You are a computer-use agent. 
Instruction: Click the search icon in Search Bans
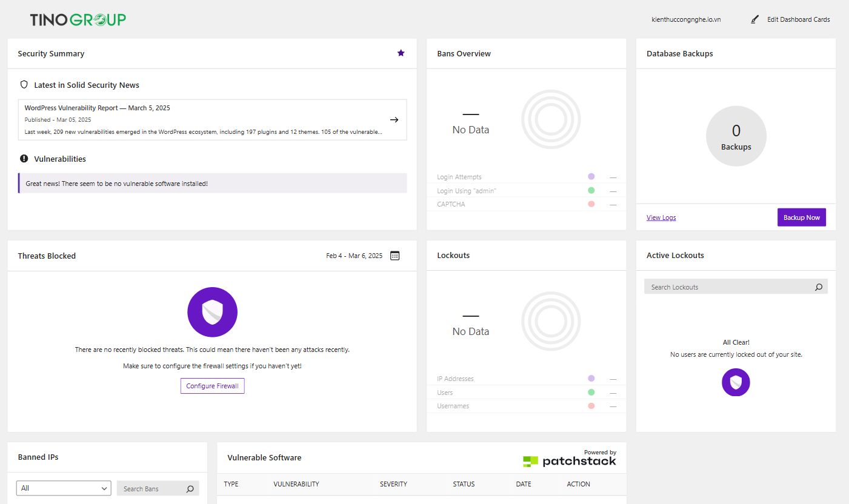pyautogui.click(x=190, y=489)
